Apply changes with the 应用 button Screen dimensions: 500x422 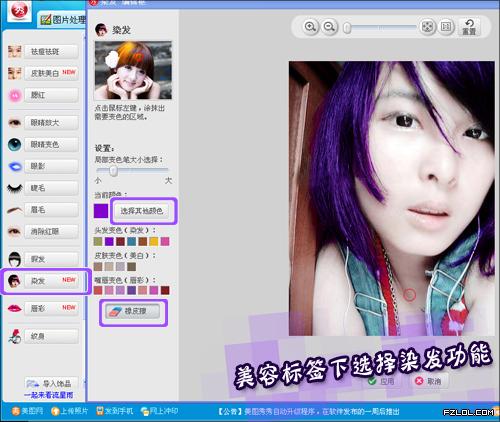383,381
